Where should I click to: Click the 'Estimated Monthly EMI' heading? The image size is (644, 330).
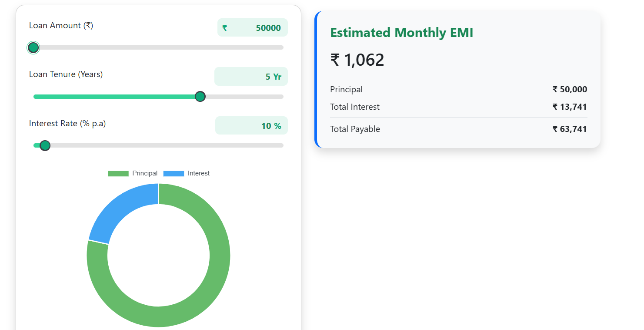coord(402,33)
